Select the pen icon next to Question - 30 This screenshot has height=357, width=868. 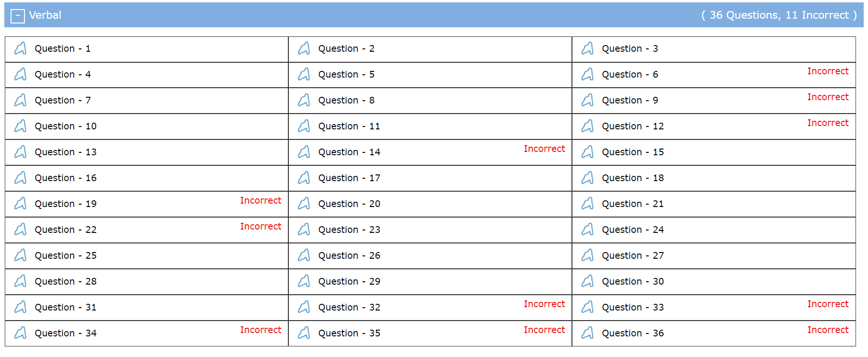[587, 281]
